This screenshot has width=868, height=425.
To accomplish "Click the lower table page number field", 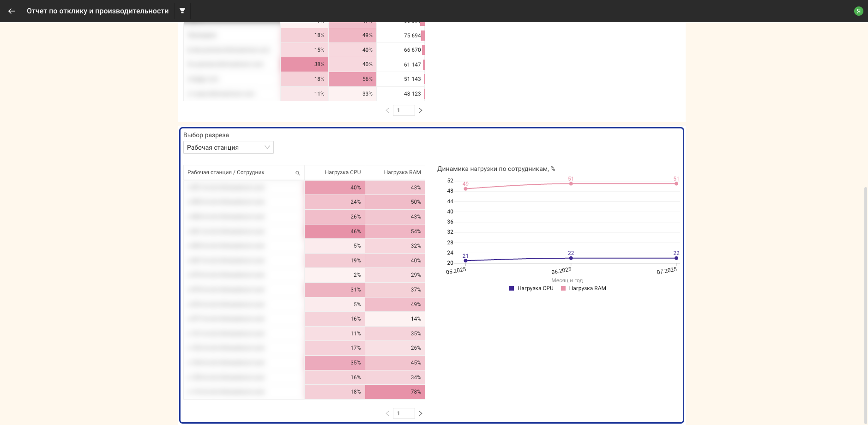I will (404, 413).
